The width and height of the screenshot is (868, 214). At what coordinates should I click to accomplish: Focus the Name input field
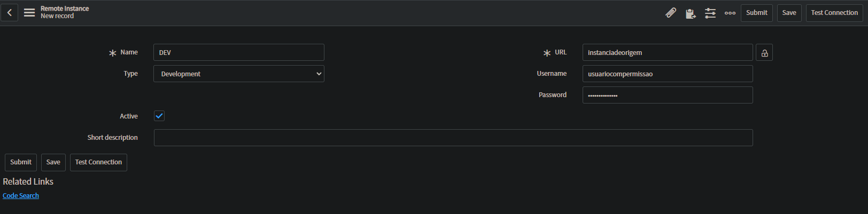point(239,52)
